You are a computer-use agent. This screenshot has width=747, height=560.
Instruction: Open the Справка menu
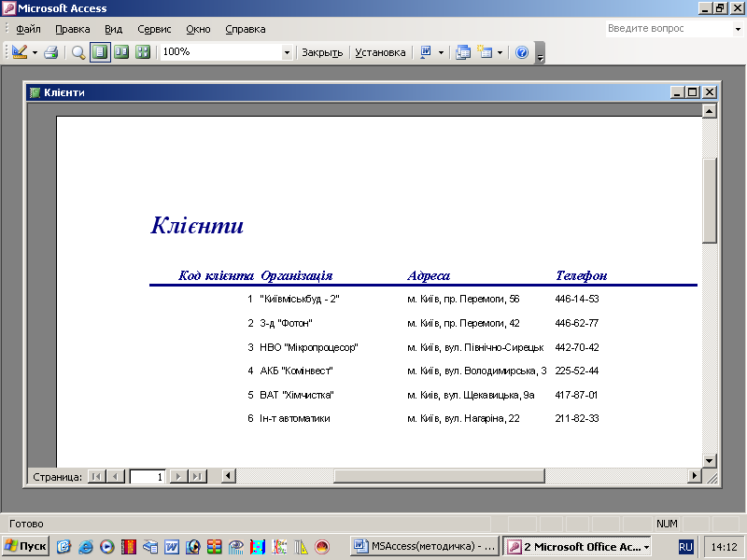(246, 29)
